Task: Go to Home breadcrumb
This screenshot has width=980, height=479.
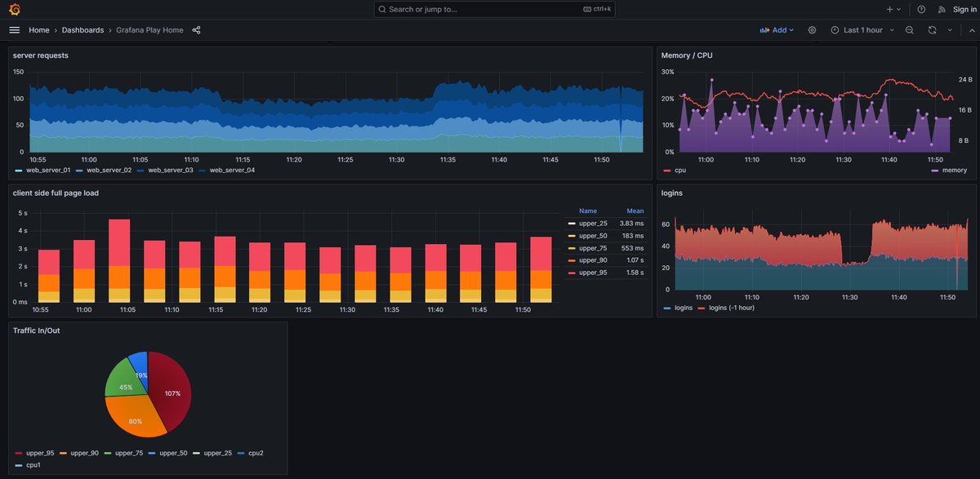Action: 39,30
